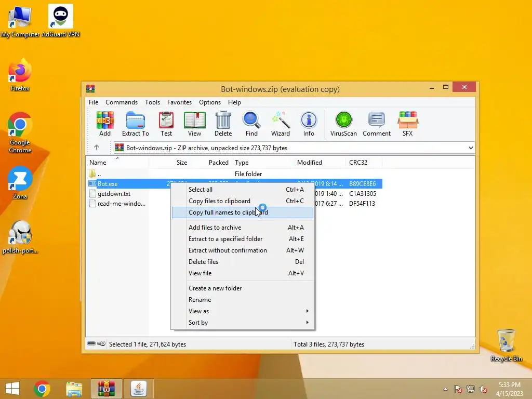Viewport: 532px width, 399px height.
Task: Click the Windows Start button
Action: (x=12, y=389)
